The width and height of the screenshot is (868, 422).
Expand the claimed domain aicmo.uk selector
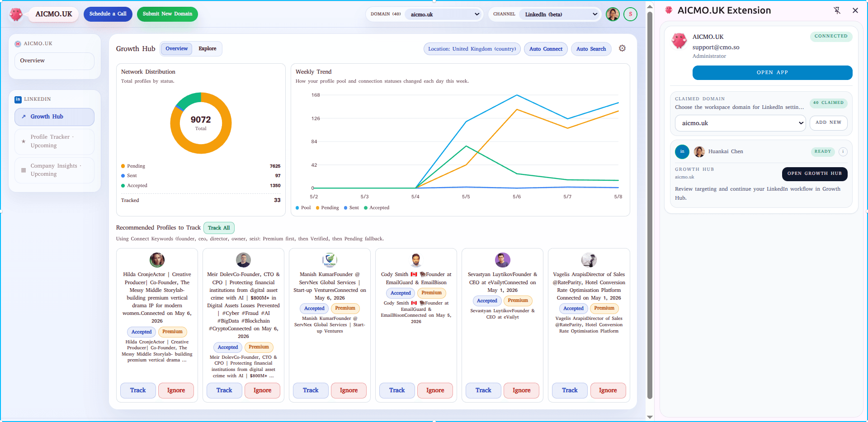click(740, 123)
